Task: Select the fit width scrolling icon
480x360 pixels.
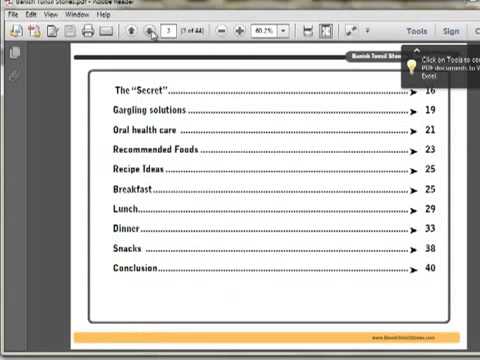Action: click(308, 31)
